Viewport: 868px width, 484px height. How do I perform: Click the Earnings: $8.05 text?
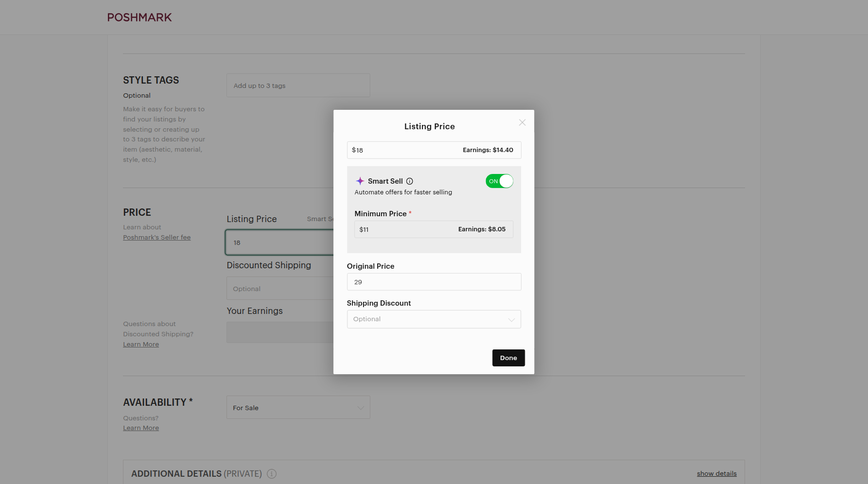482,229
